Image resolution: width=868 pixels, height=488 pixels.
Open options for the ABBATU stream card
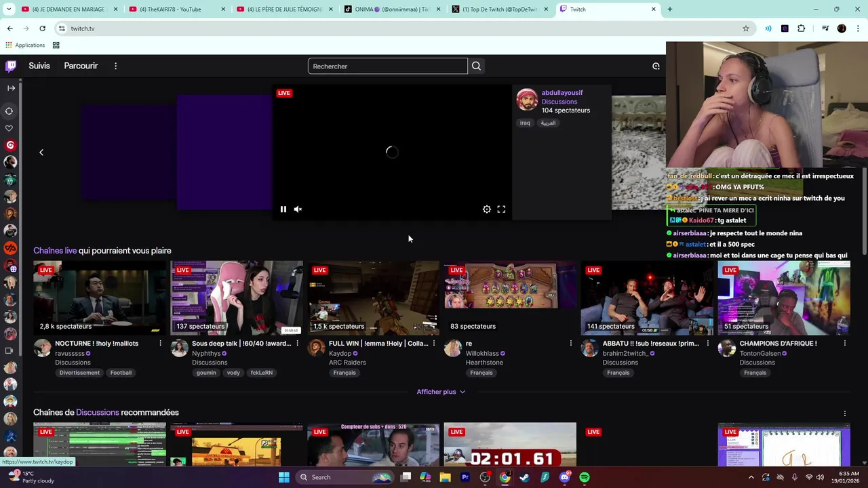pyautogui.click(x=707, y=344)
